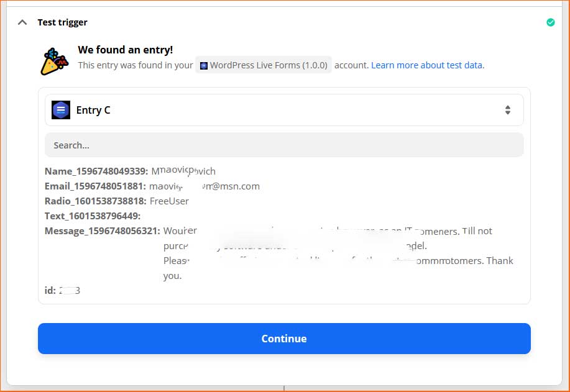570x392 pixels.
Task: Click the Test trigger section title
Action: point(63,22)
